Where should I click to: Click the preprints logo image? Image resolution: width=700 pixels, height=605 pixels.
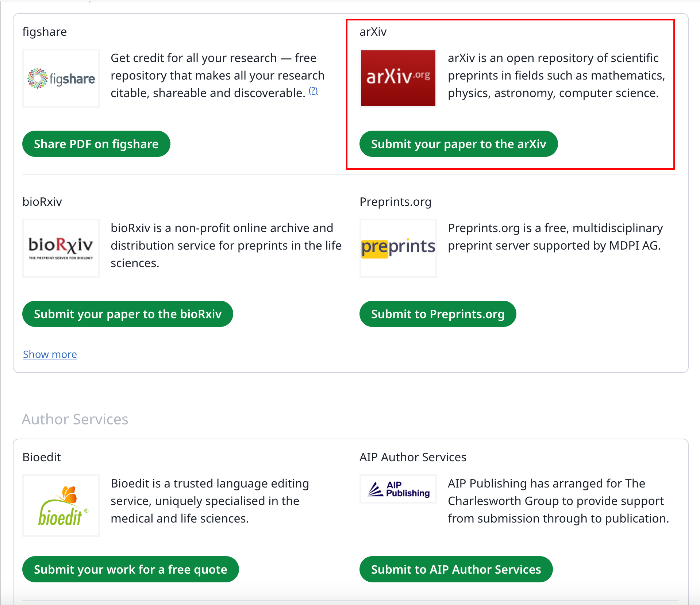coord(398,248)
